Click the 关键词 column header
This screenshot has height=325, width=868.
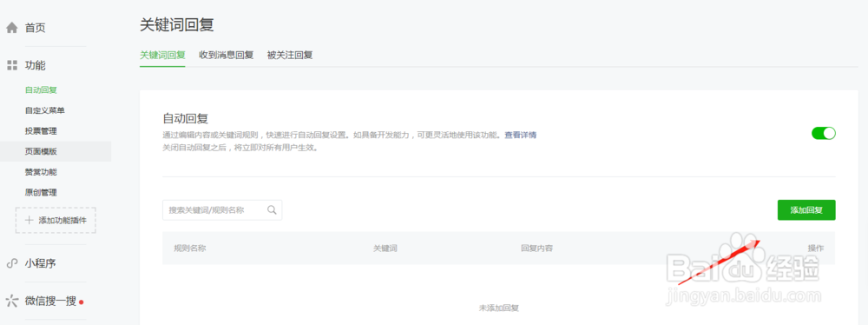pos(385,249)
